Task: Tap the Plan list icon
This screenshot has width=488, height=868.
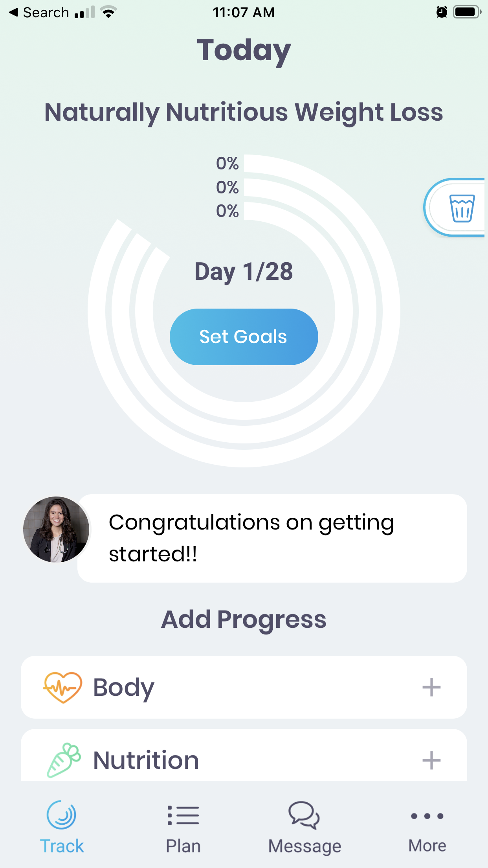Action: coord(183,815)
